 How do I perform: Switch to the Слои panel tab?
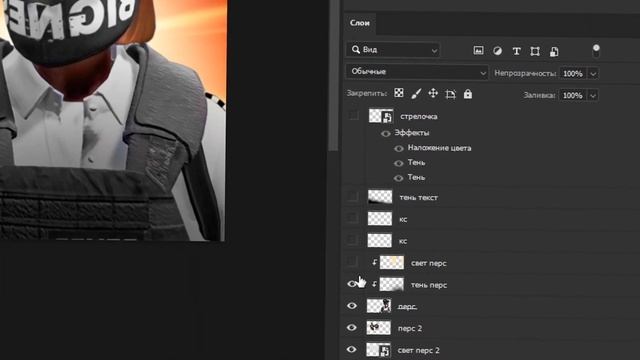360,23
